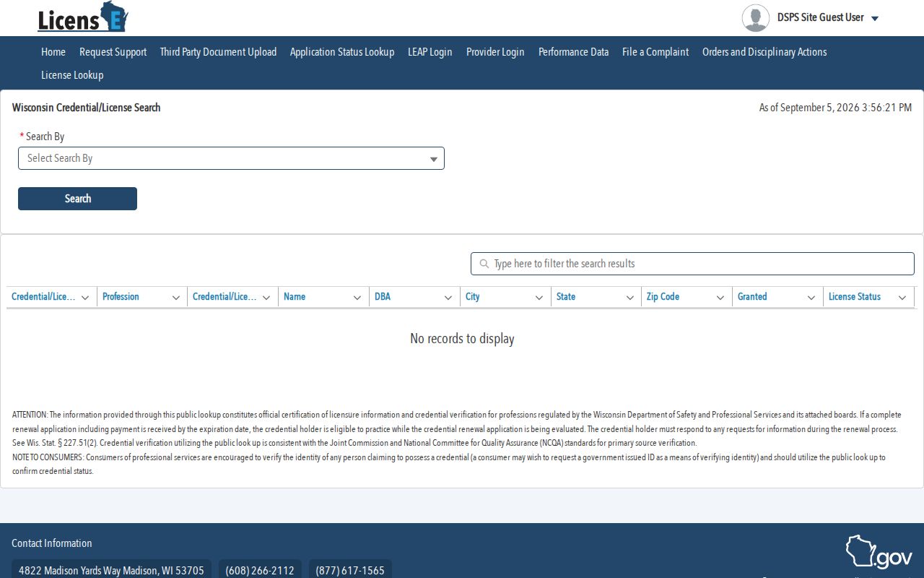924x578 pixels.
Task: Sort by Granted column header
Action: point(752,297)
